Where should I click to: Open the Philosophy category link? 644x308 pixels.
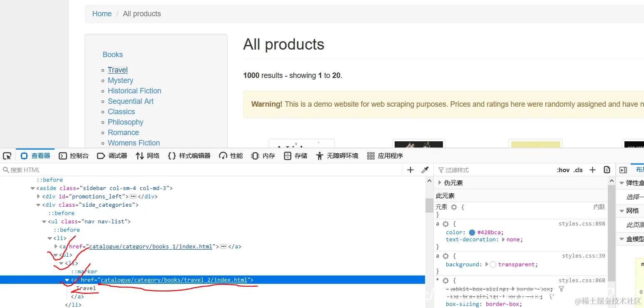tap(126, 122)
